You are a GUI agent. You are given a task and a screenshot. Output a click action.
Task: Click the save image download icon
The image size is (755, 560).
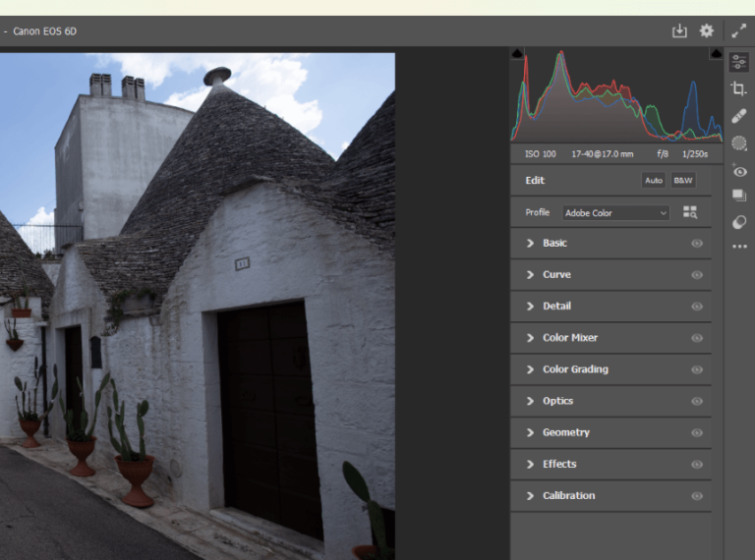(x=679, y=31)
